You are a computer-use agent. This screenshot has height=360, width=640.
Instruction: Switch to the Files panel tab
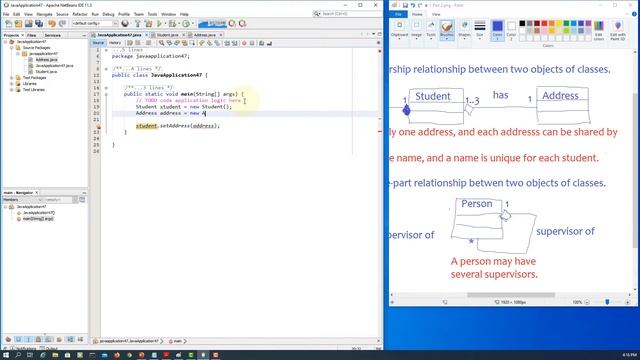31,36
